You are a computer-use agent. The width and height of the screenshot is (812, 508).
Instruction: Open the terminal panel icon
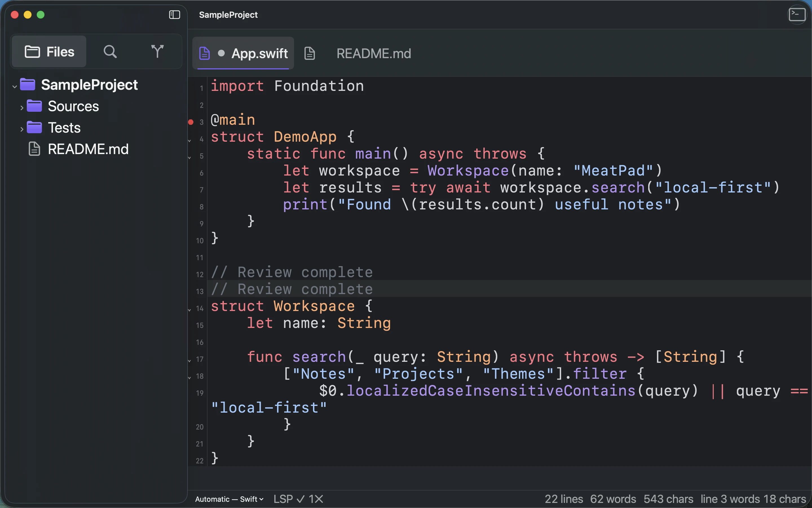797,15
